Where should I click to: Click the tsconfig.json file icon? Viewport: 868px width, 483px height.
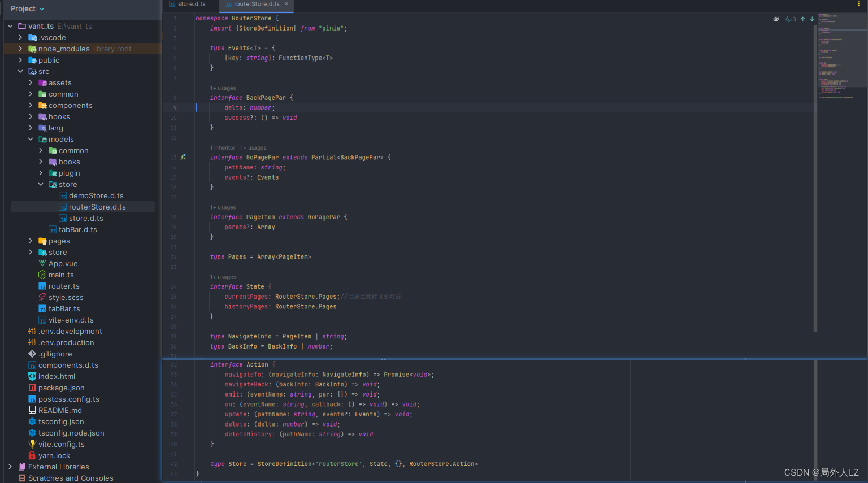tap(32, 421)
